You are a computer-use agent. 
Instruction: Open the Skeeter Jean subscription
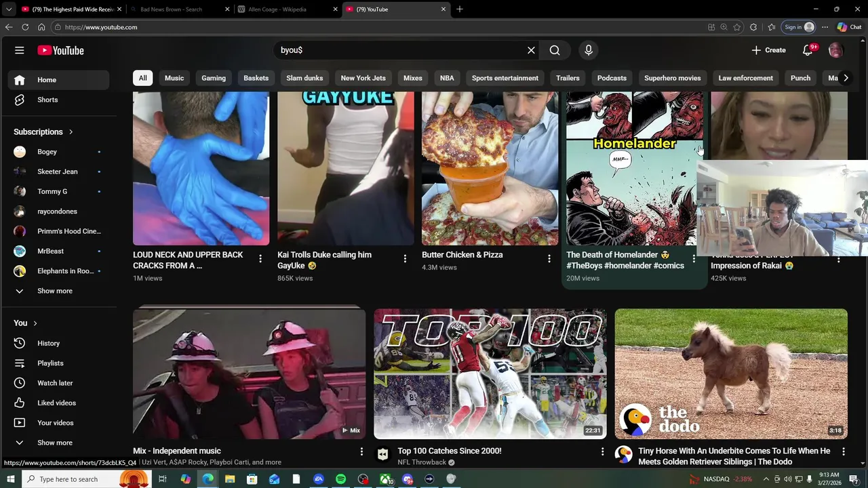(x=58, y=171)
